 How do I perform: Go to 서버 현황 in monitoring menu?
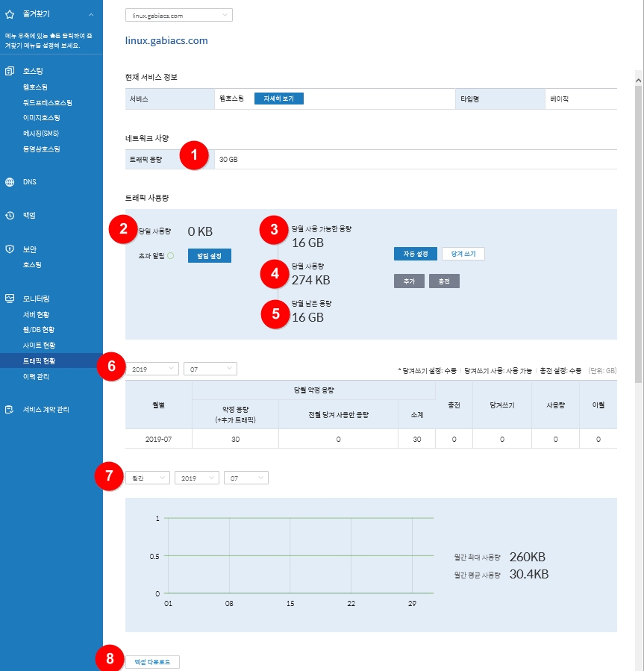click(36, 315)
